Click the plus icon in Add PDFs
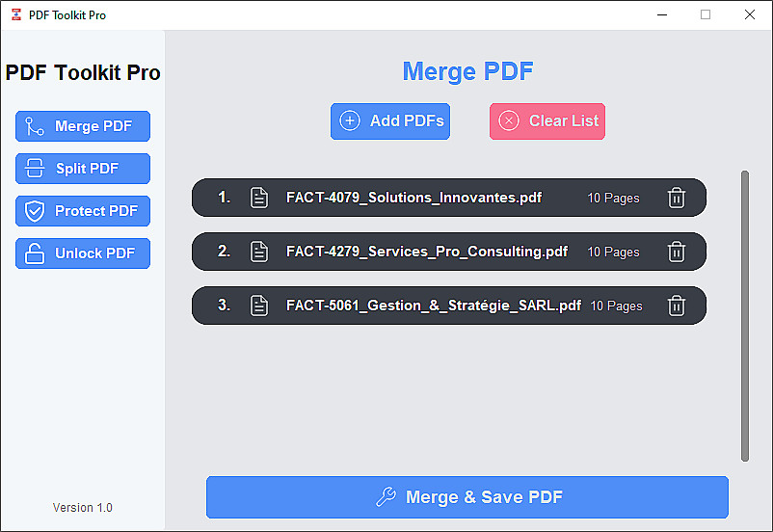Screen dimensions: 773x532 click(x=351, y=121)
